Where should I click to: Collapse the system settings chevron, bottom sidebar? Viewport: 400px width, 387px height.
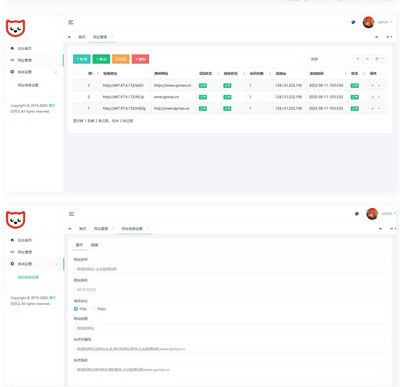(x=56, y=264)
